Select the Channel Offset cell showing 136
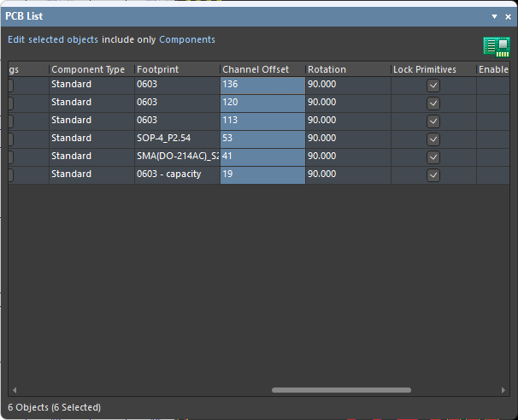The image size is (518, 420). (262, 85)
